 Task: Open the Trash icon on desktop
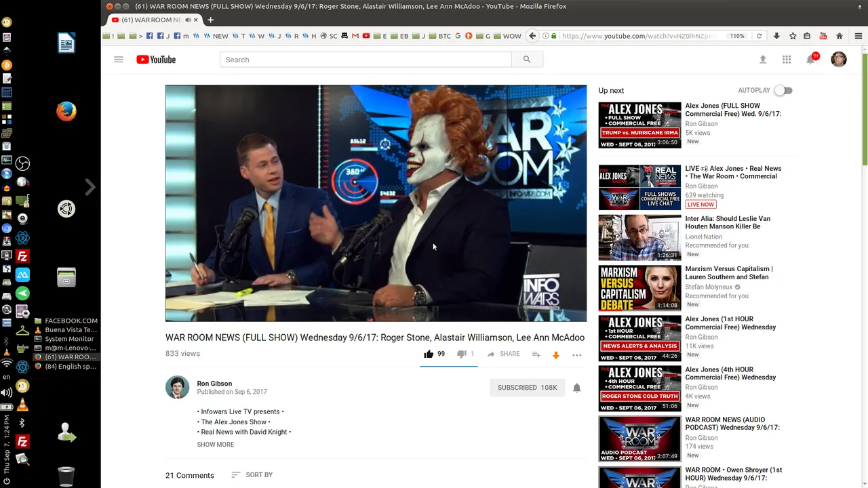click(66, 476)
